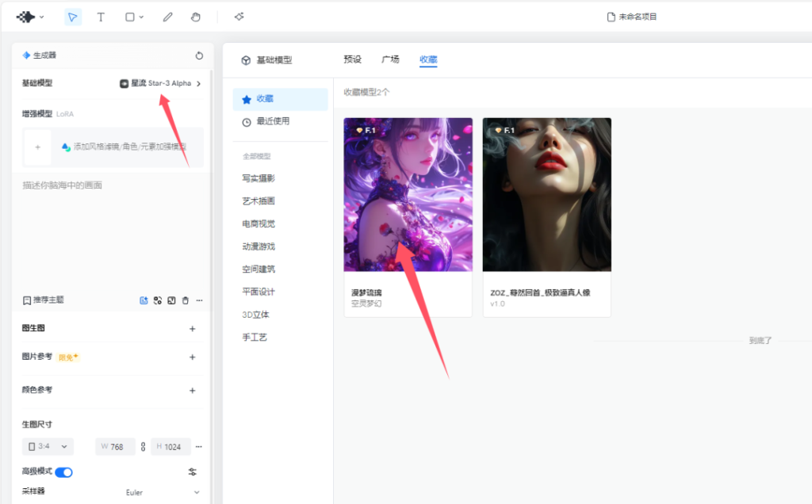This screenshot has height=504, width=812.
Task: Clear the prompt with the trash icon
Action: tap(186, 300)
